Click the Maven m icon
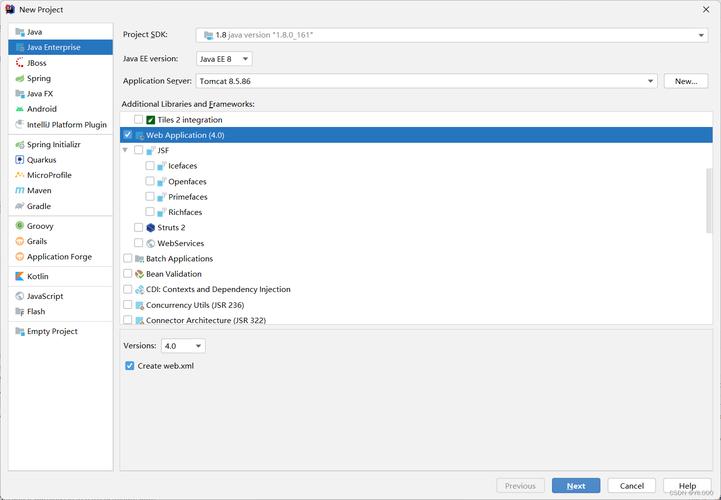 tap(20, 190)
